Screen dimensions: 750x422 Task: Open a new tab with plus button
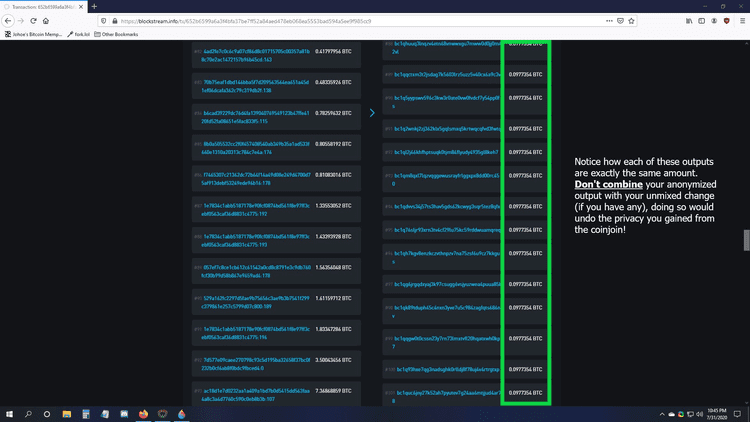coord(94,7)
